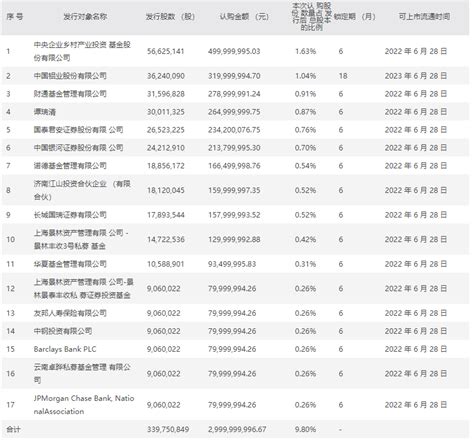Click row number 17

tap(10, 405)
